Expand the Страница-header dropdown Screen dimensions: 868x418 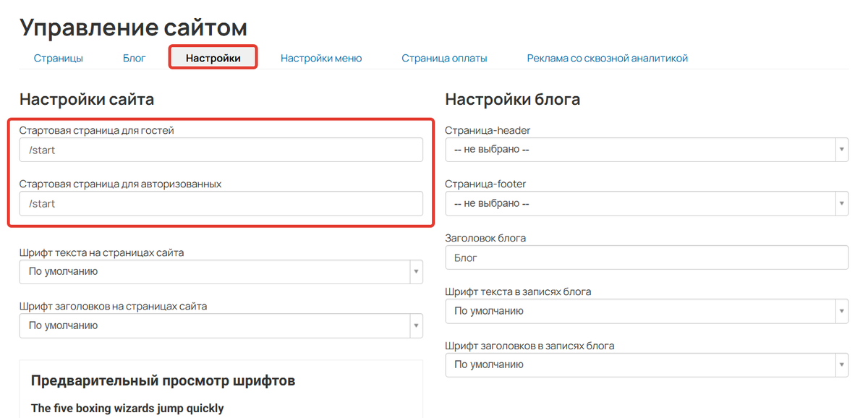click(x=647, y=150)
